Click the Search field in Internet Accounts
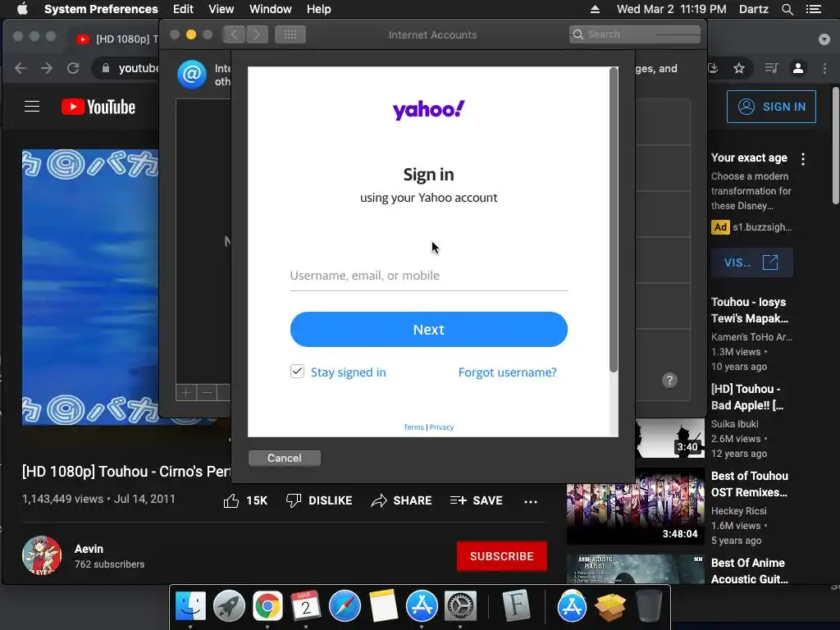Viewport: 840px width, 630px height. (635, 34)
